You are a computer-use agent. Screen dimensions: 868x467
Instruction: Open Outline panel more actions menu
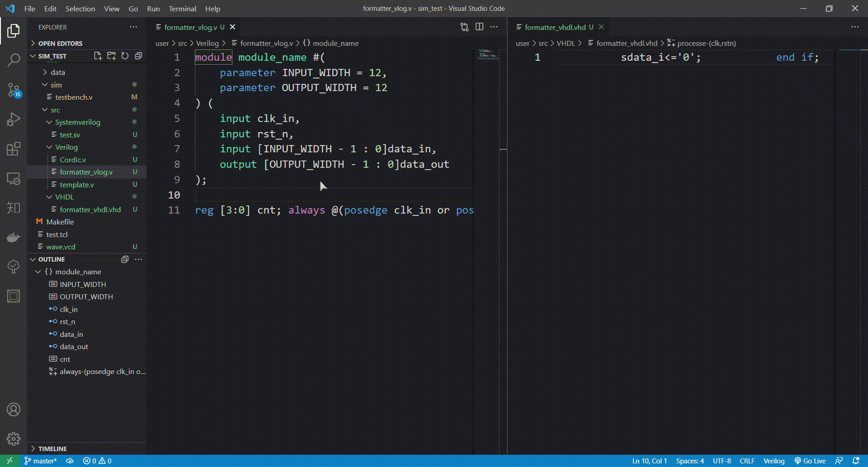(x=138, y=259)
